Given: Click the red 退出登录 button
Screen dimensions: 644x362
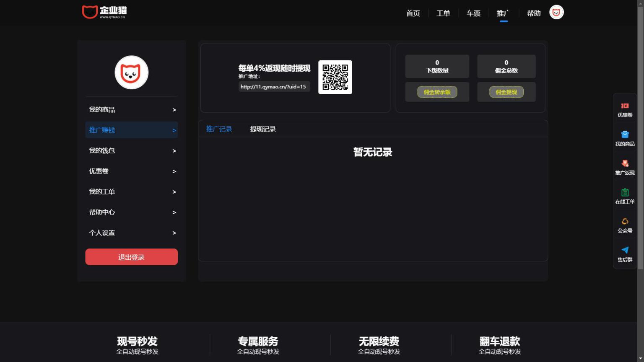Looking at the screenshot, I should pyautogui.click(x=132, y=257).
